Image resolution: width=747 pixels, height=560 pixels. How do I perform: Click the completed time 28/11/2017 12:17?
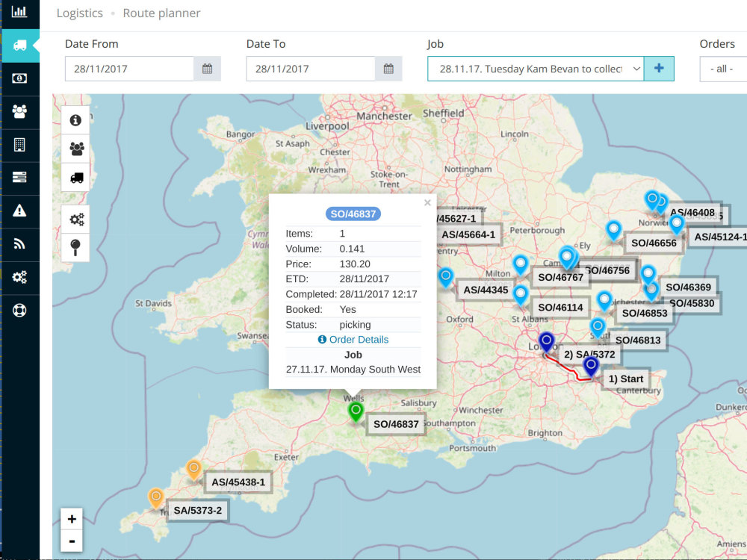coord(378,294)
